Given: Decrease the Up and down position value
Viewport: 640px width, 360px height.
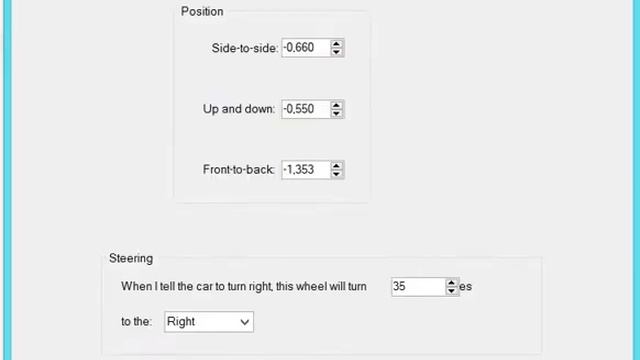Looking at the screenshot, I should pyautogui.click(x=336, y=113).
